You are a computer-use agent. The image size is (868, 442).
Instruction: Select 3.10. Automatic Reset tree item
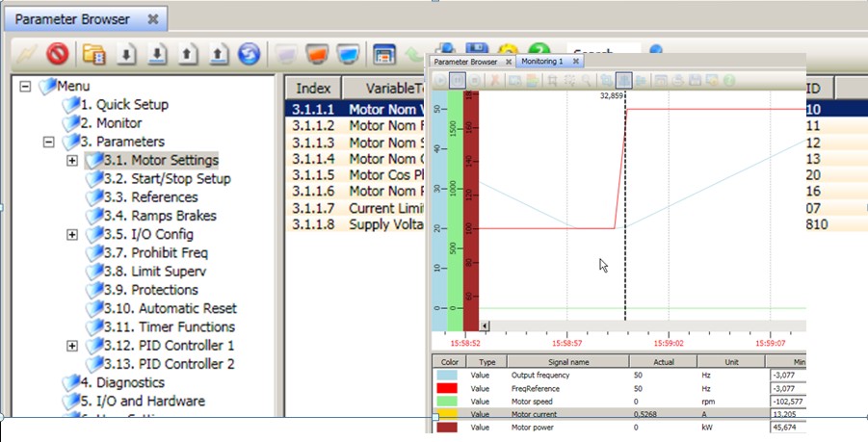click(x=170, y=309)
